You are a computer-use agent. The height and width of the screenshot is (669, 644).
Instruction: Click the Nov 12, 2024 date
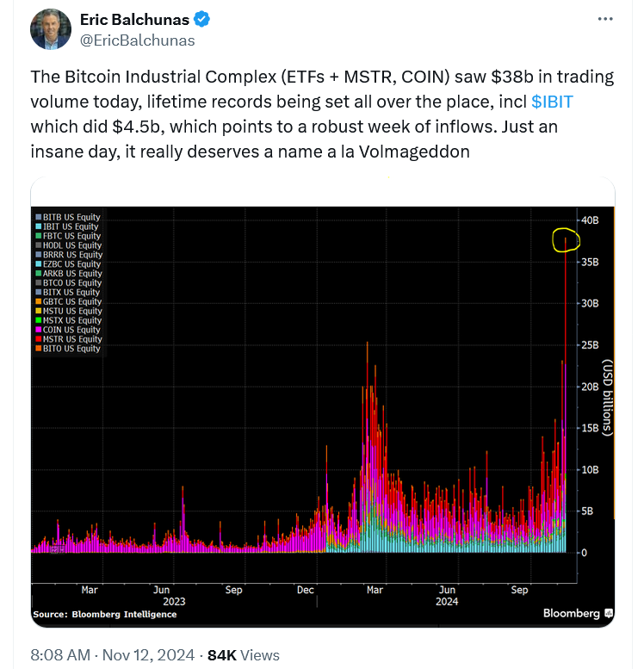147,655
